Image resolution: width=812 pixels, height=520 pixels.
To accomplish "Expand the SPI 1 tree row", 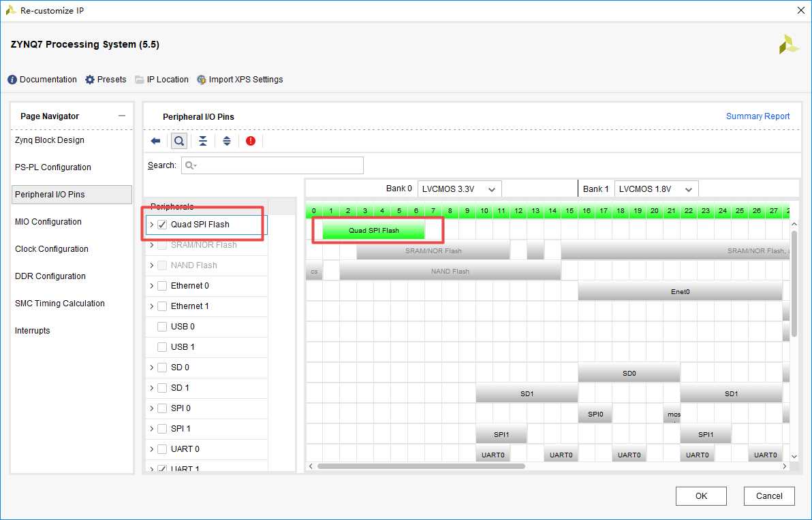I will tap(152, 429).
